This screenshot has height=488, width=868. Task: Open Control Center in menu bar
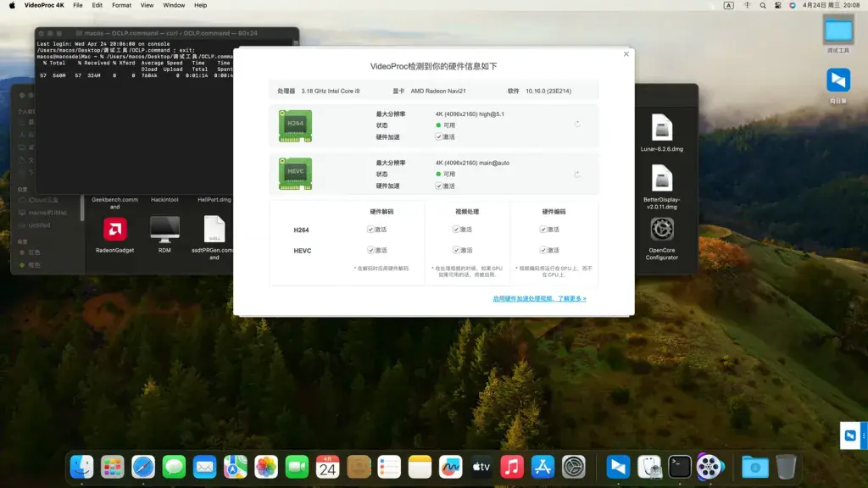[x=778, y=5]
